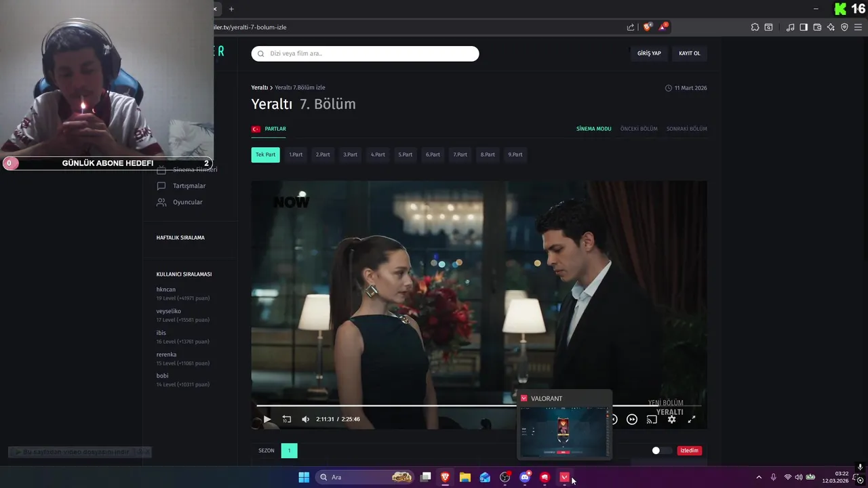Select 4.Part
868x488 pixels.
click(378, 155)
